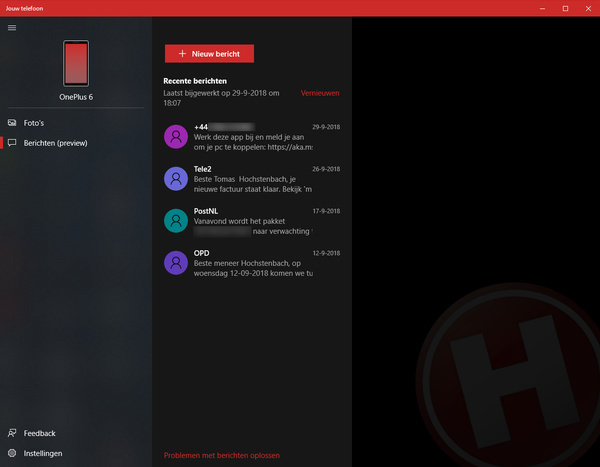Click the OnePlus 6 device name
600x467 pixels.
click(x=76, y=97)
